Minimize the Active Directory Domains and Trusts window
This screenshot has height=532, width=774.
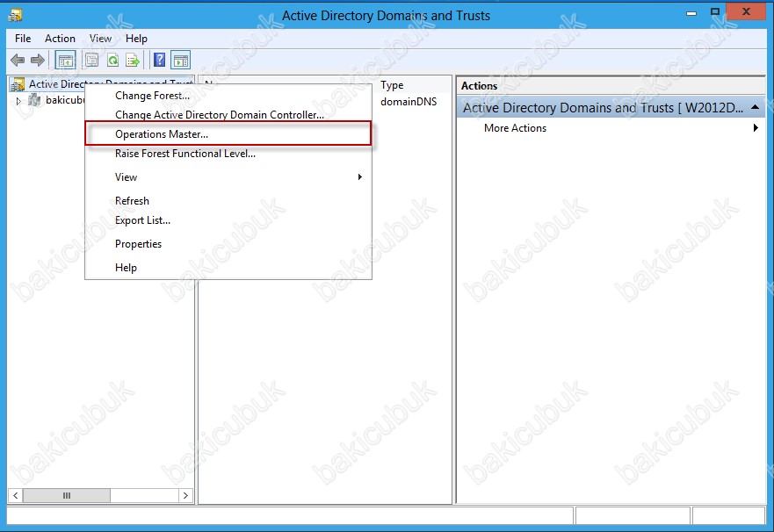pos(691,13)
